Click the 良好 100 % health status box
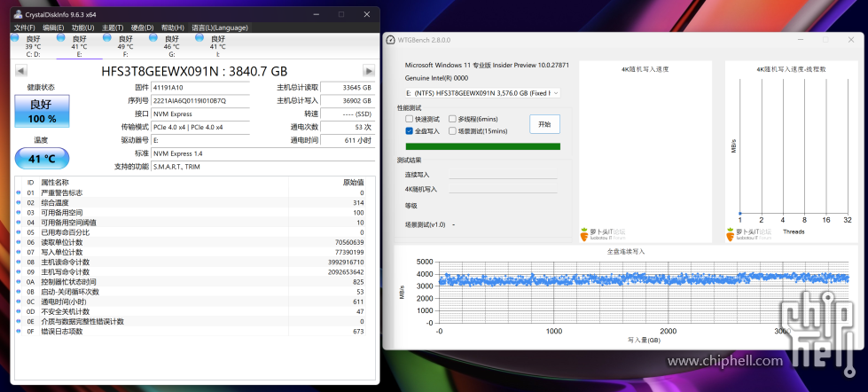Viewport: 868px width, 392px height. (x=42, y=111)
